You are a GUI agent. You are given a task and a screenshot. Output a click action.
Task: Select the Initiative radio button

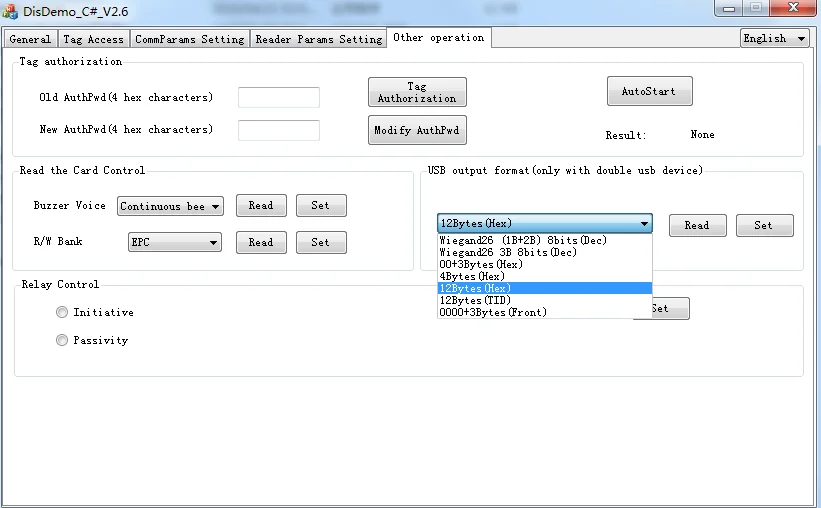click(62, 312)
